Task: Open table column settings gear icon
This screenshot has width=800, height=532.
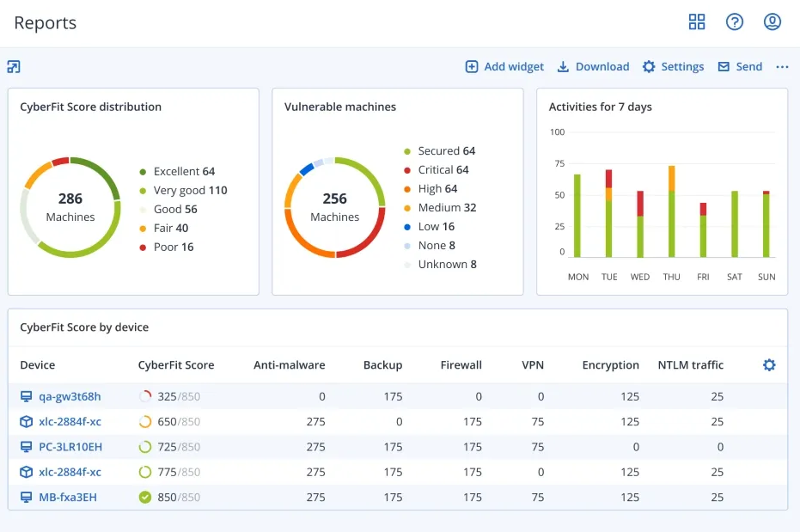Action: click(x=769, y=364)
